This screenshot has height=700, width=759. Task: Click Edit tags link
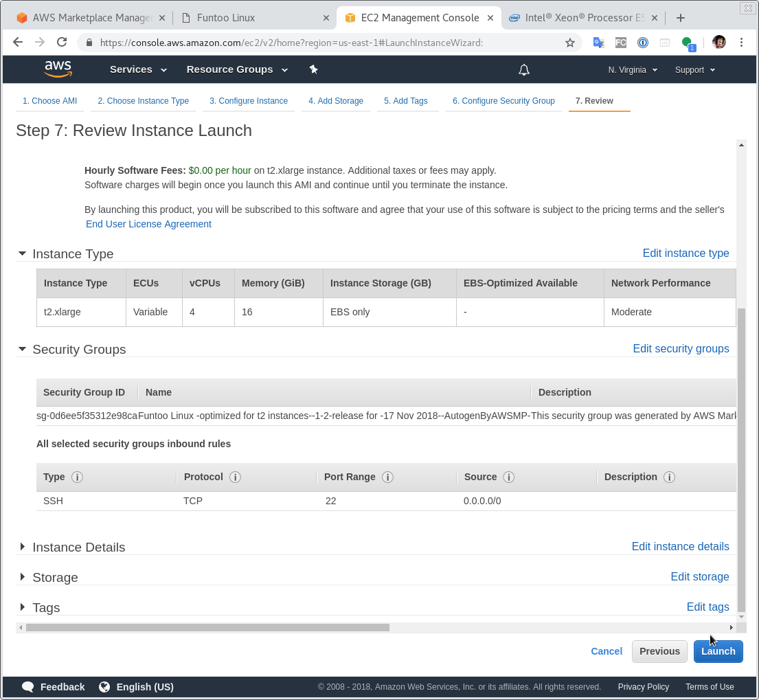tap(707, 607)
